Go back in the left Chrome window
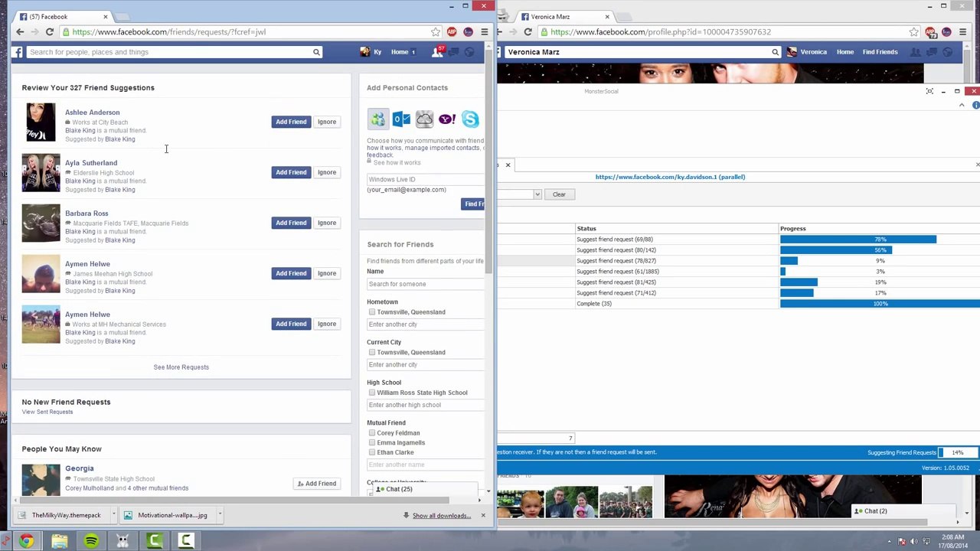Viewport: 980px width, 551px height. click(20, 32)
